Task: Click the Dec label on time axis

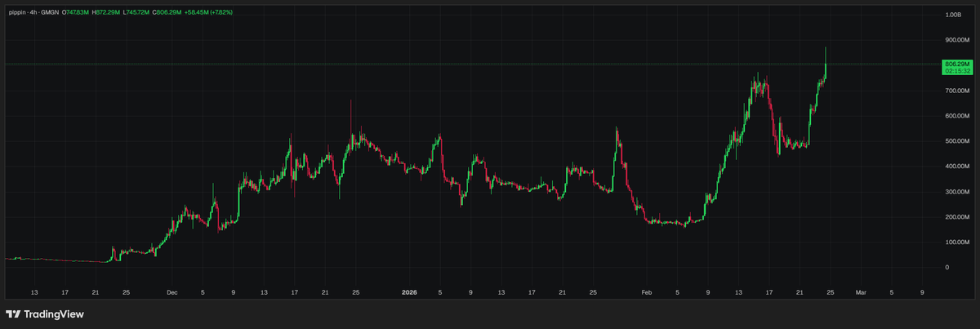Action: click(171, 291)
